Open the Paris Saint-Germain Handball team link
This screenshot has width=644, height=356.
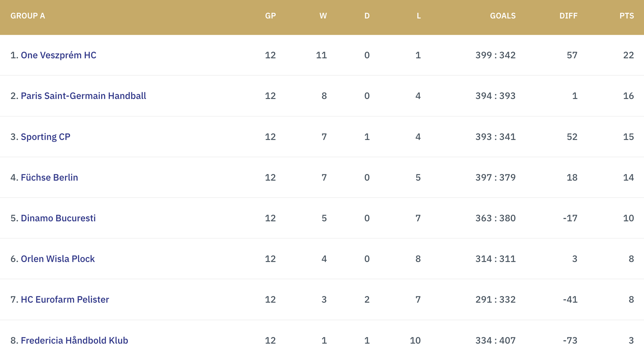coord(83,96)
